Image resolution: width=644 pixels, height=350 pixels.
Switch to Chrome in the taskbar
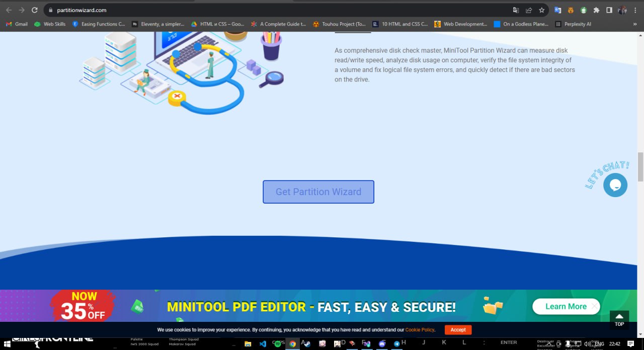tap(293, 344)
